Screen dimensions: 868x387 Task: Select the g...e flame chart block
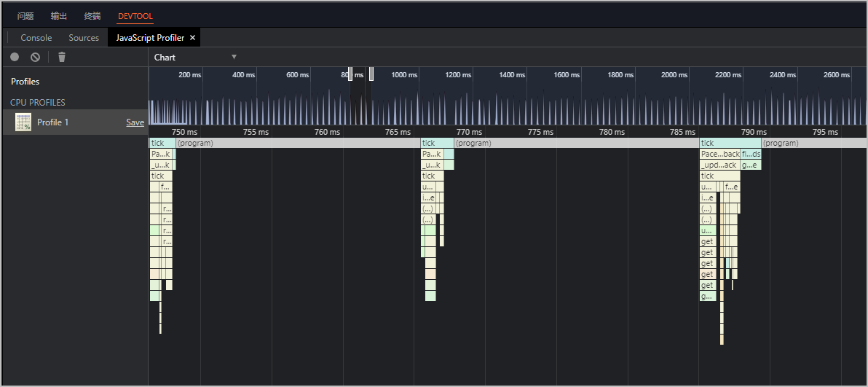751,165
